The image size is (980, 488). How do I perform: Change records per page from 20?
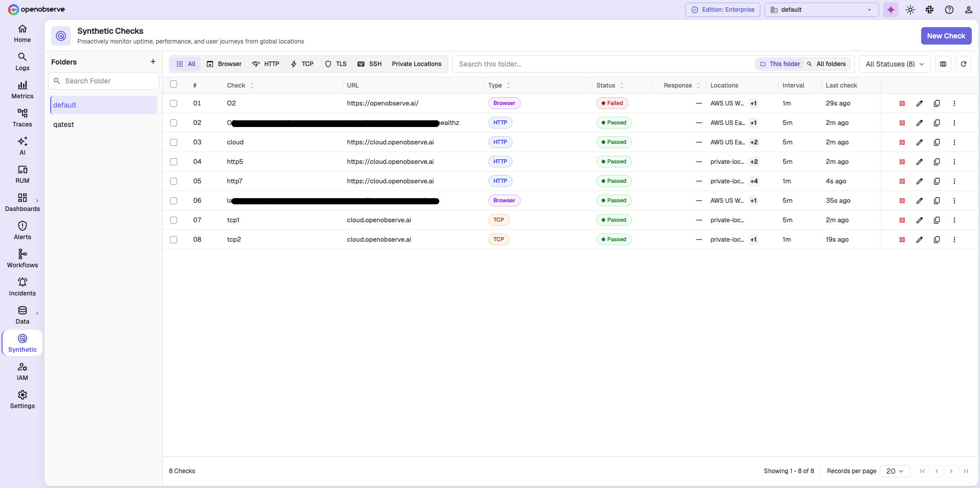894,471
